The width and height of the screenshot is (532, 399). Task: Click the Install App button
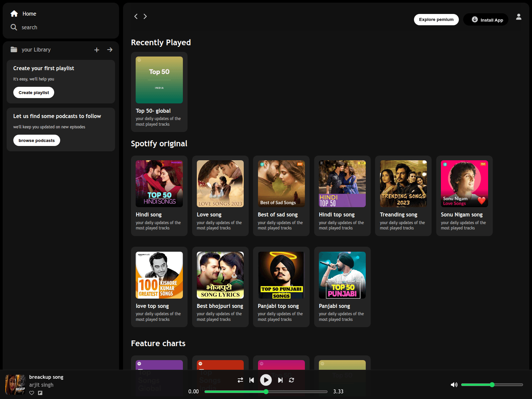[486, 20]
